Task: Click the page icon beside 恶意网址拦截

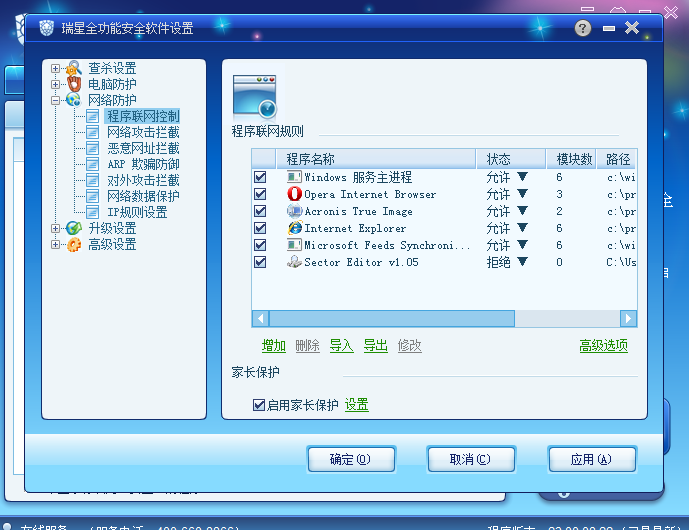Action: point(92,148)
